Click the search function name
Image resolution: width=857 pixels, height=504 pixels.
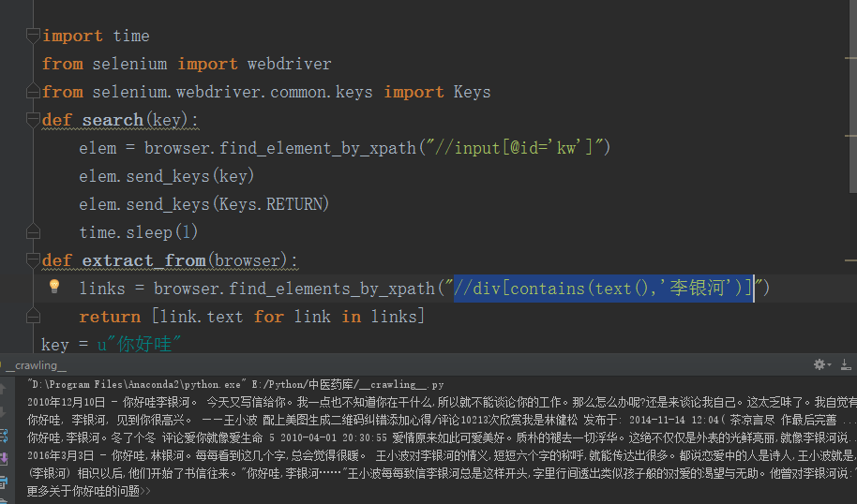click(x=113, y=120)
